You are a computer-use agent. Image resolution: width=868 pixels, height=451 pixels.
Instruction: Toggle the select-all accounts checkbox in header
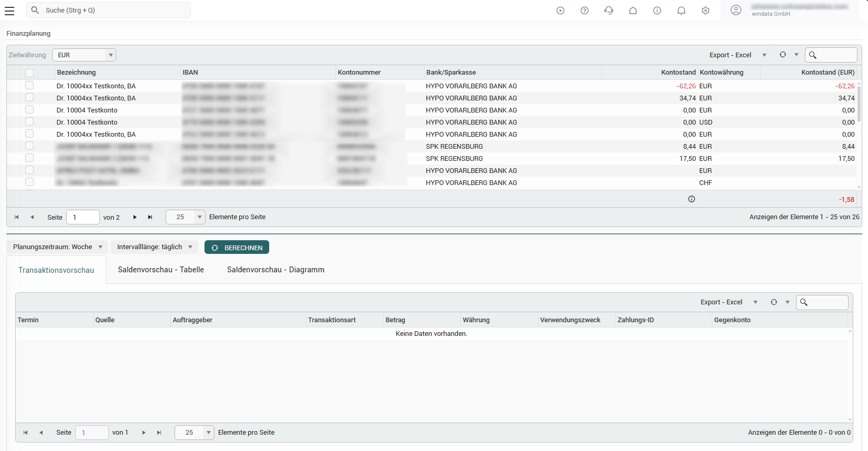click(29, 73)
